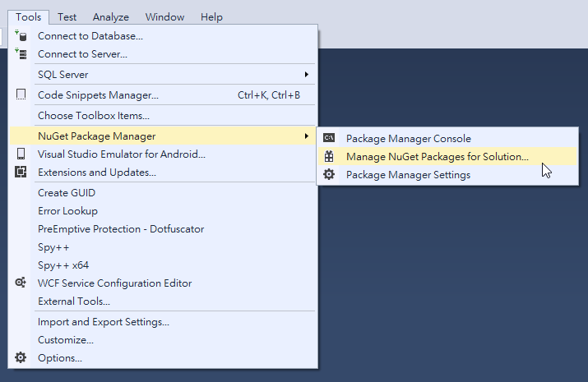Expand the SQL Server submenu

(307, 75)
